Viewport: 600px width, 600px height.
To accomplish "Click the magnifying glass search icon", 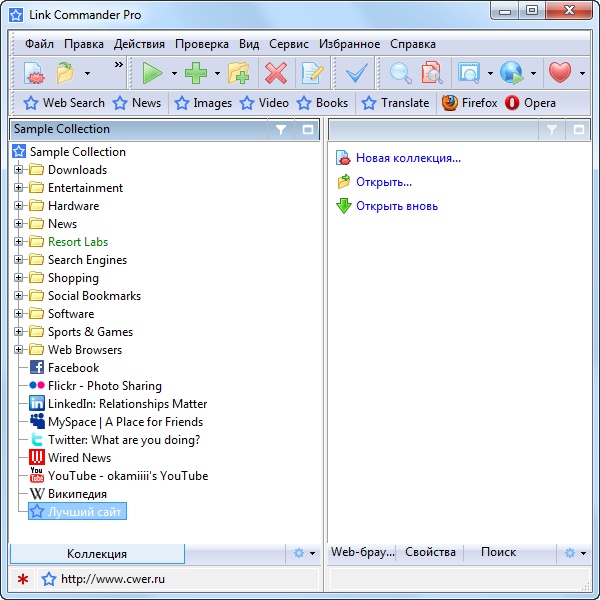I will [x=400, y=73].
